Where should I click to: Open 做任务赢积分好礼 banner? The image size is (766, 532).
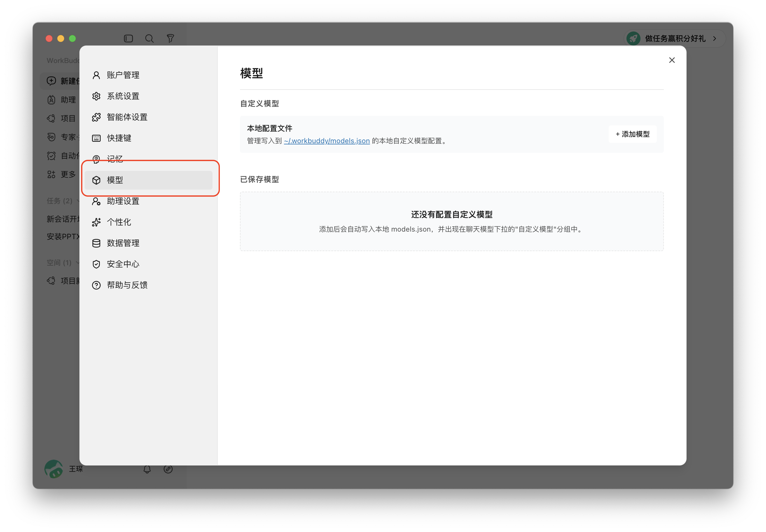point(674,39)
